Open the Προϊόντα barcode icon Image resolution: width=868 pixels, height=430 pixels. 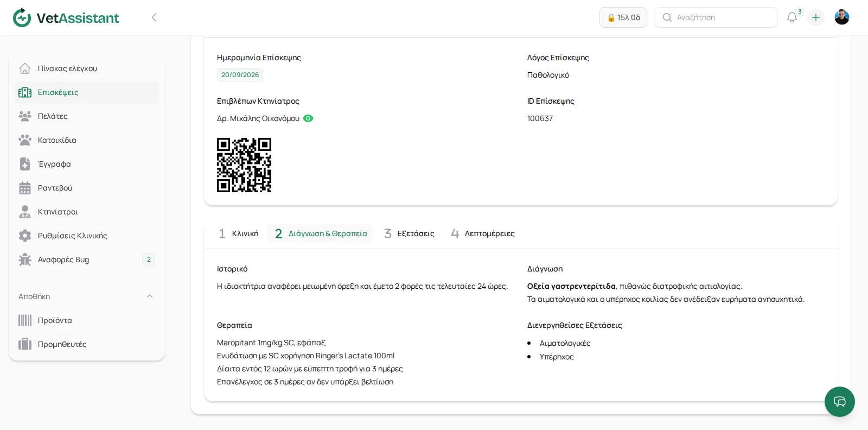(25, 320)
